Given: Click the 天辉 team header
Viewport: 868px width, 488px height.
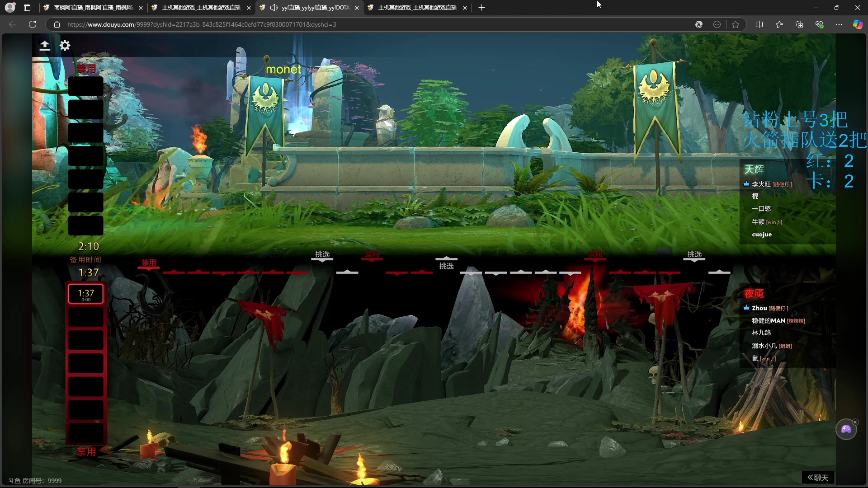Looking at the screenshot, I should (754, 169).
